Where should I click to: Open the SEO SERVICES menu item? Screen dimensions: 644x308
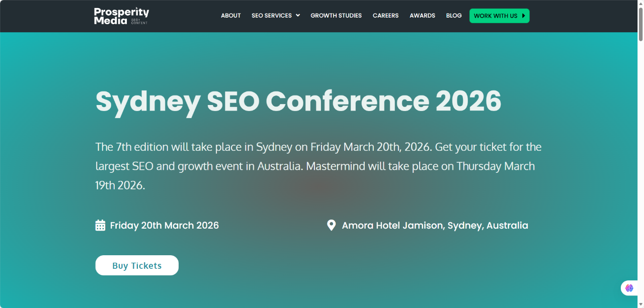(272, 16)
